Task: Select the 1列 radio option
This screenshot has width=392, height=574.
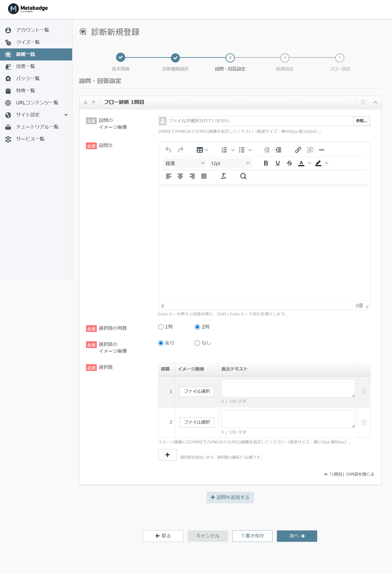Action: point(161,327)
